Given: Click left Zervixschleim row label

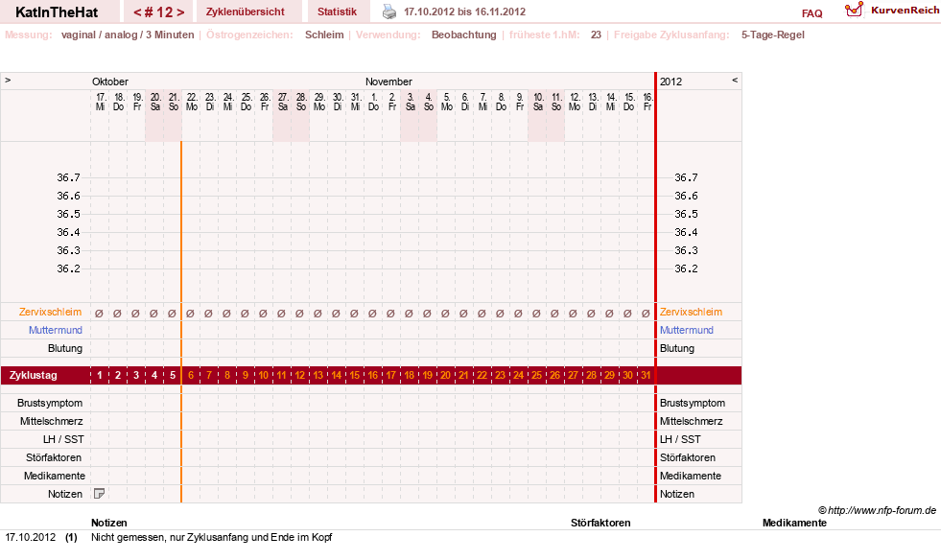Looking at the screenshot, I should point(51,312).
